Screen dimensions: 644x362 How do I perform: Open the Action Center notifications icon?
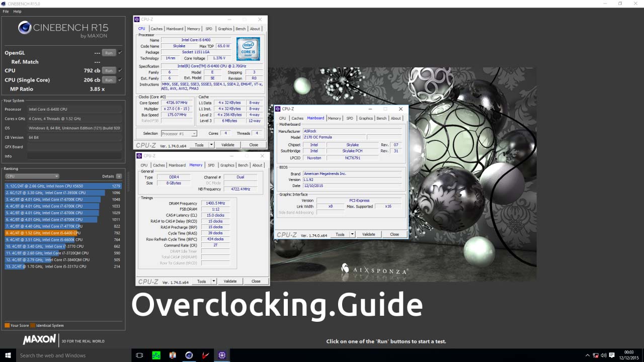tap(612, 355)
